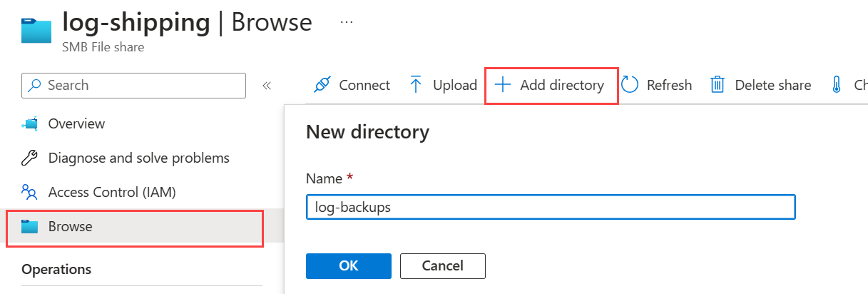Click the Access Control people icon
This screenshot has height=294, width=868.
point(30,192)
